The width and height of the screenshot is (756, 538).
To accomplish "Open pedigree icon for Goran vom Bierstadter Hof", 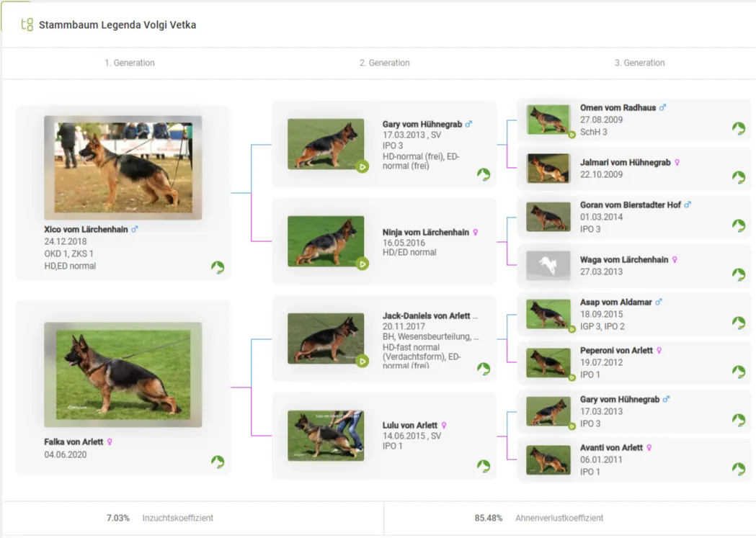I will coord(739,225).
